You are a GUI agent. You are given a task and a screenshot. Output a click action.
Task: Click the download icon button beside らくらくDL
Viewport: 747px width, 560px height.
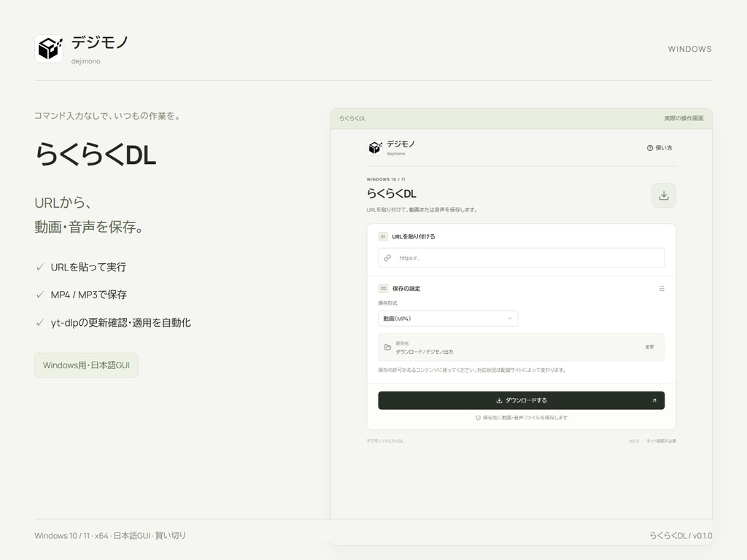pyautogui.click(x=664, y=195)
